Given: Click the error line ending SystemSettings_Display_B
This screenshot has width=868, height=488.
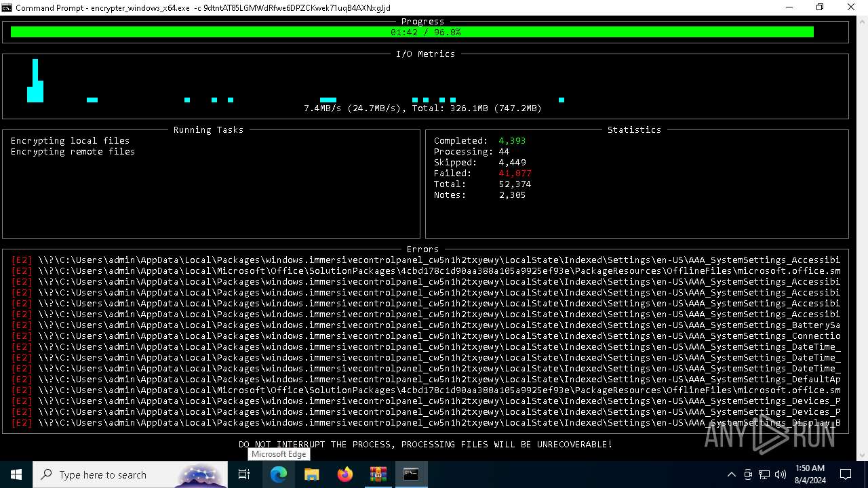Looking at the screenshot, I should point(426,422).
